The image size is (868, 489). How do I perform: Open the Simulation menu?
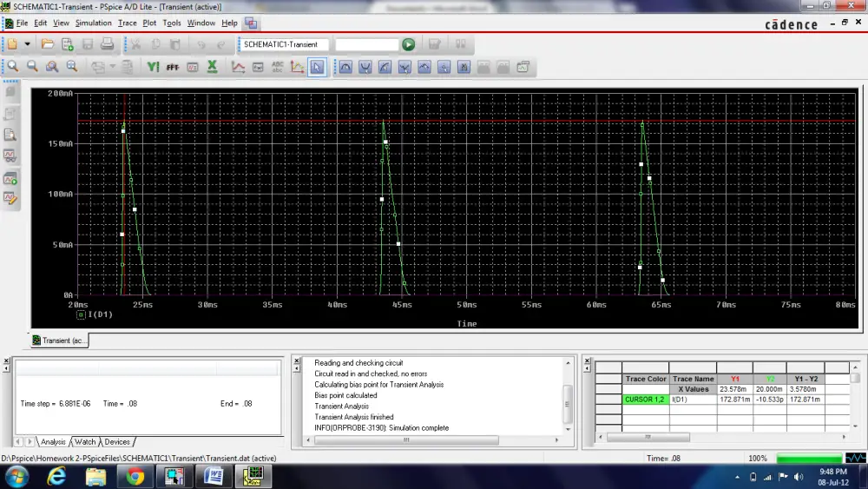point(94,23)
